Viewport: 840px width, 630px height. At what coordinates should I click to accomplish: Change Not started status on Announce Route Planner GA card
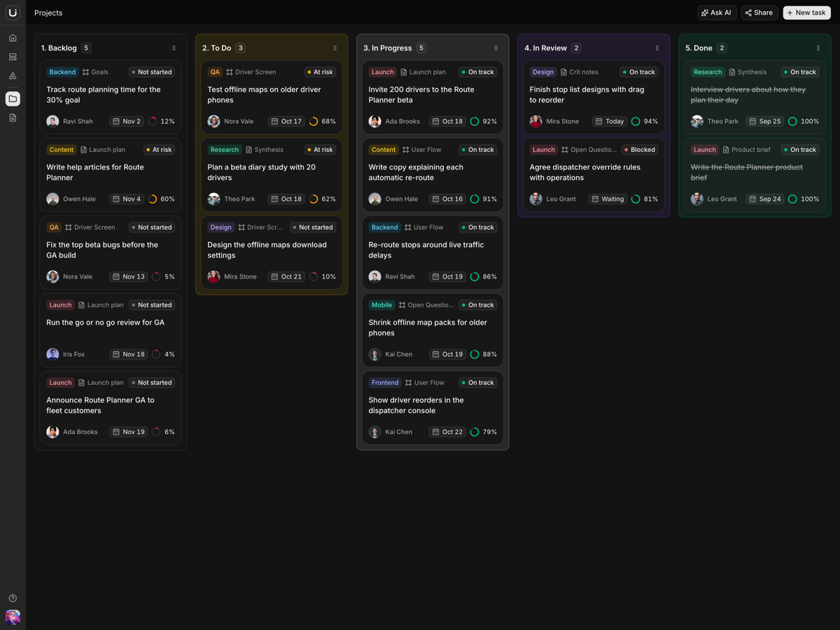point(152,383)
